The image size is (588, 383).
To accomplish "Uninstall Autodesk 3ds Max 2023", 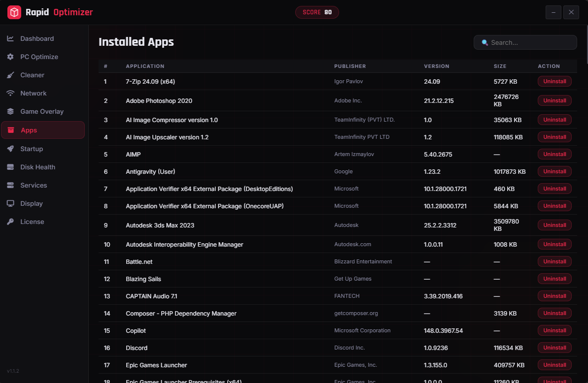I will point(554,225).
